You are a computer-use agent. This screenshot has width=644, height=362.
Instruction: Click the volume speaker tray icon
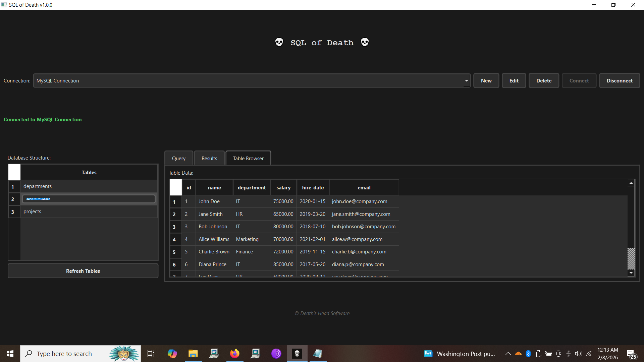(x=578, y=354)
